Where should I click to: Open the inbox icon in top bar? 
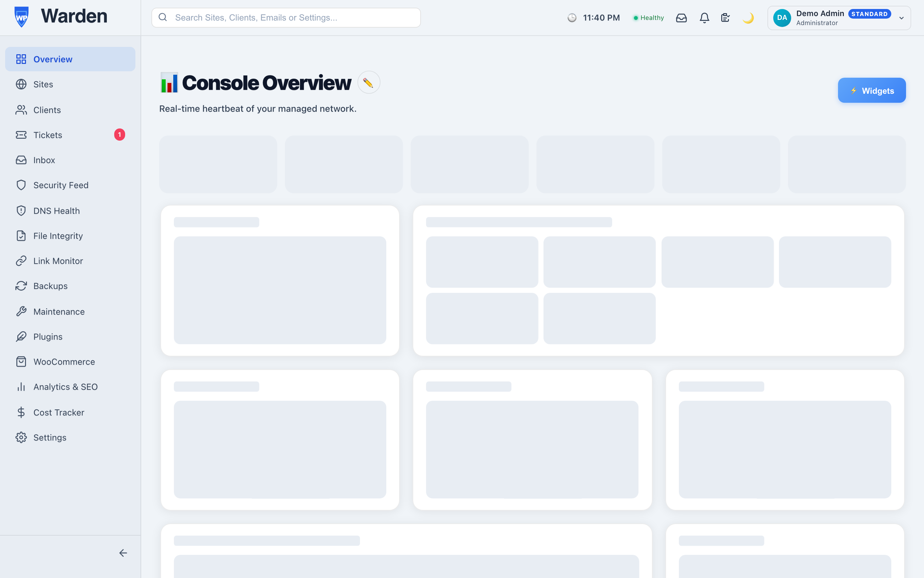[x=681, y=18]
